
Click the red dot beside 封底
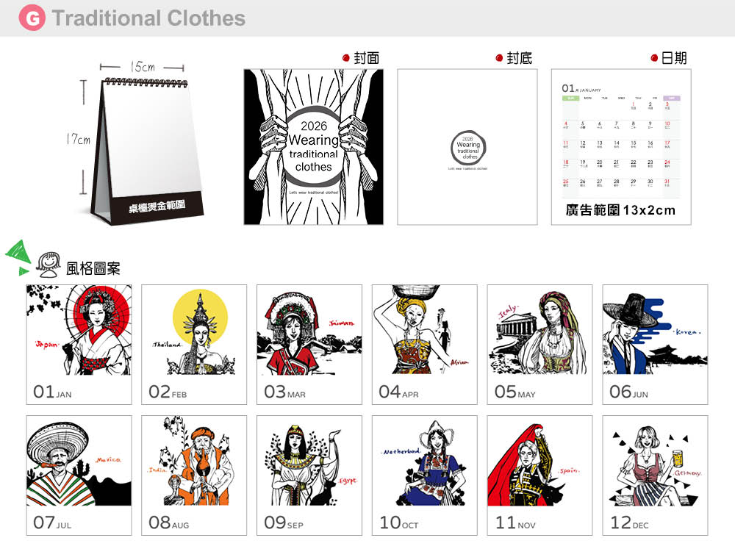[x=499, y=58]
